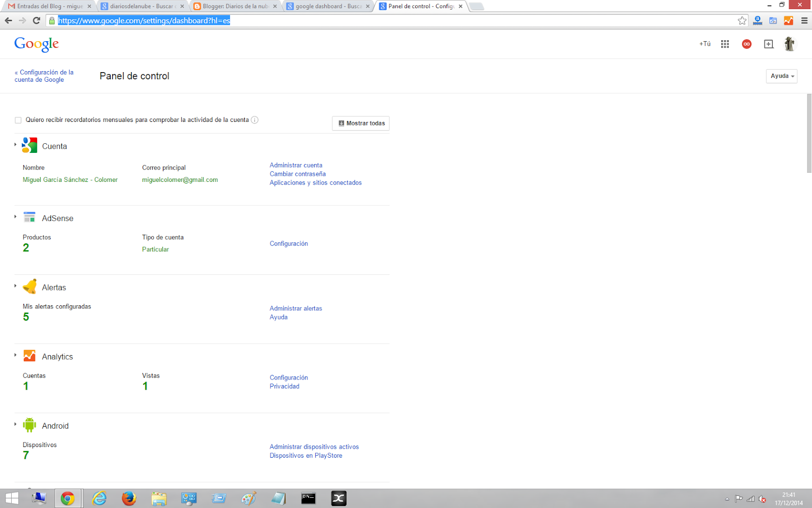Switch to the diariosdelanube search tab

tap(142, 6)
